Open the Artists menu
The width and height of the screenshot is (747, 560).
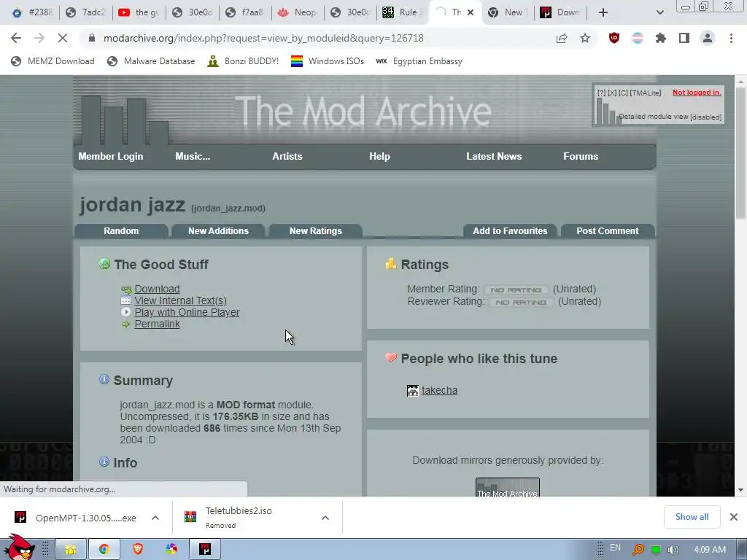pyautogui.click(x=287, y=156)
